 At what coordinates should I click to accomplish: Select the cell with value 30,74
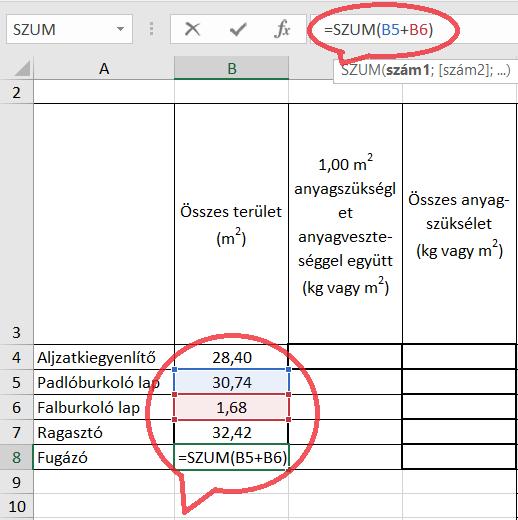[231, 382]
